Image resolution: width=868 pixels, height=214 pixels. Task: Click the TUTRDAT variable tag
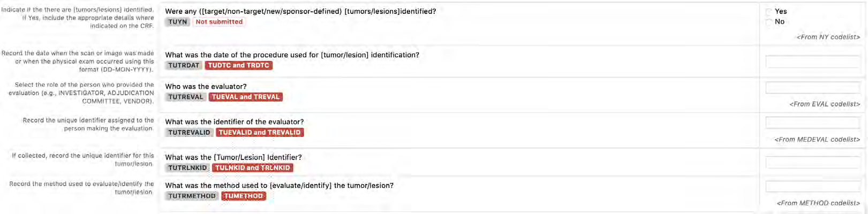click(x=184, y=65)
